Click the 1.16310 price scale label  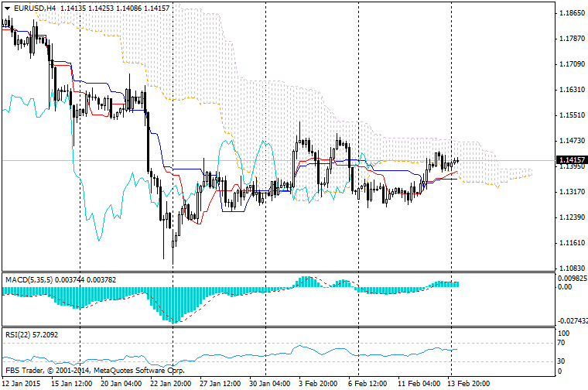click(x=571, y=90)
